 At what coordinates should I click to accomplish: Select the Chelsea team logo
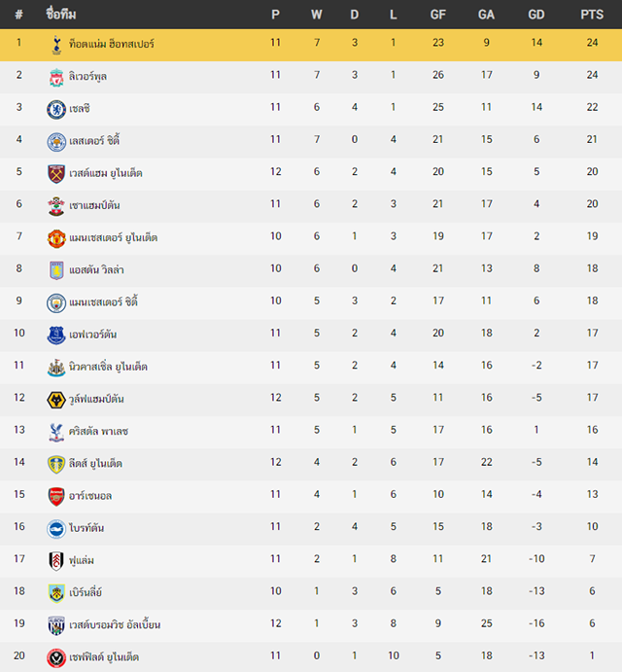(x=56, y=109)
